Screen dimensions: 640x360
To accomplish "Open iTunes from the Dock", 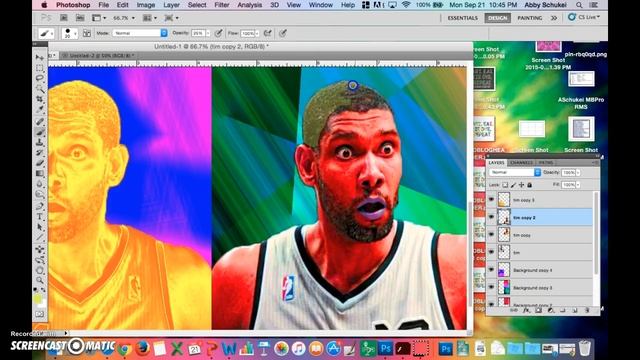I will point(298,349).
